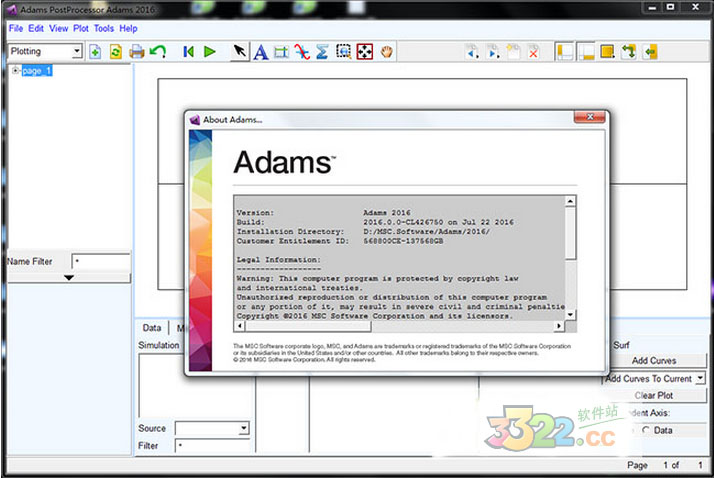Pick the Add Text 'A' tool

point(260,52)
